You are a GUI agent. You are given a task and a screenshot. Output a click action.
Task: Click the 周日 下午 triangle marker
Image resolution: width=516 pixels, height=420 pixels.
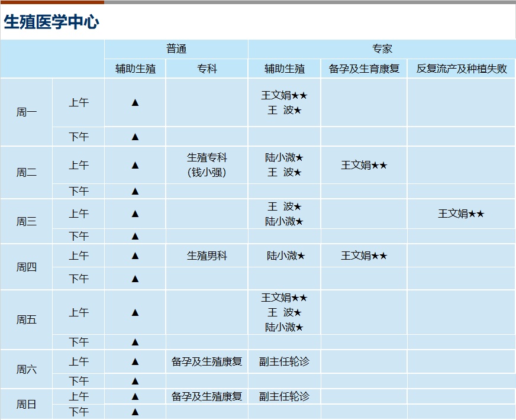136,412
